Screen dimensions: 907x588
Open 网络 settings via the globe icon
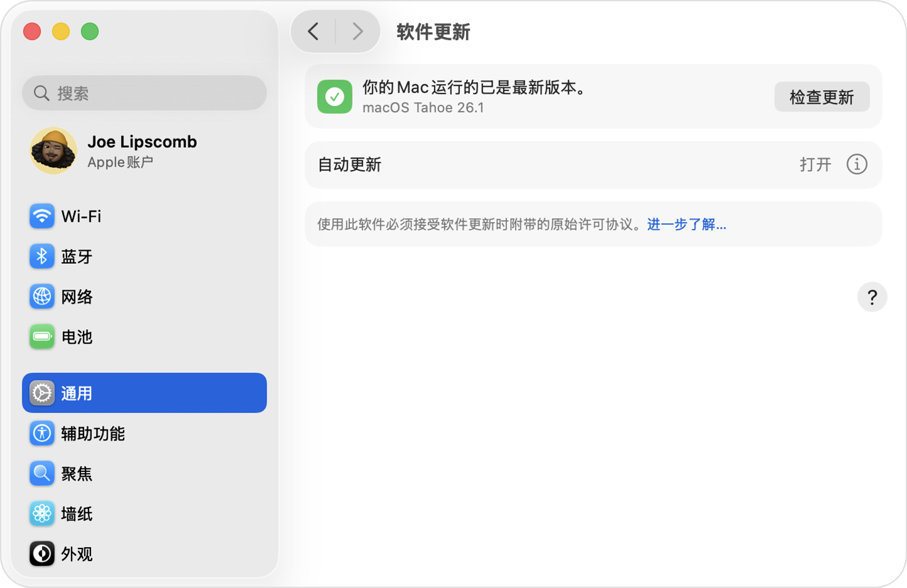click(41, 297)
